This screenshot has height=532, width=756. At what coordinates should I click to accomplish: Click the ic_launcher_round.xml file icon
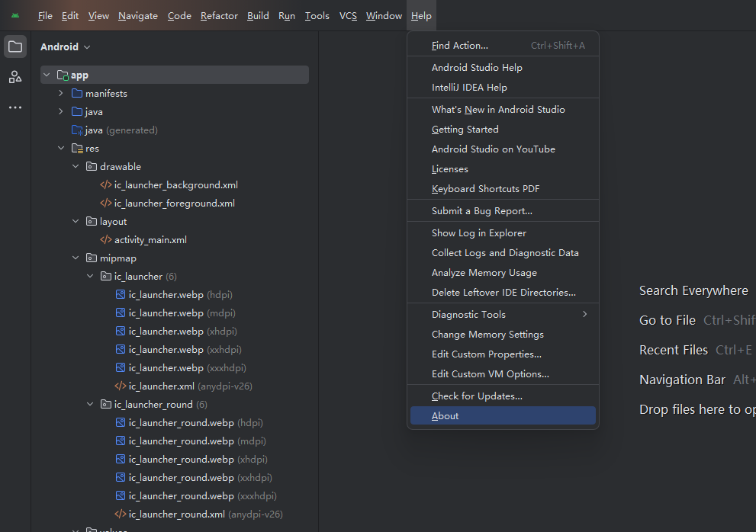click(x=121, y=514)
